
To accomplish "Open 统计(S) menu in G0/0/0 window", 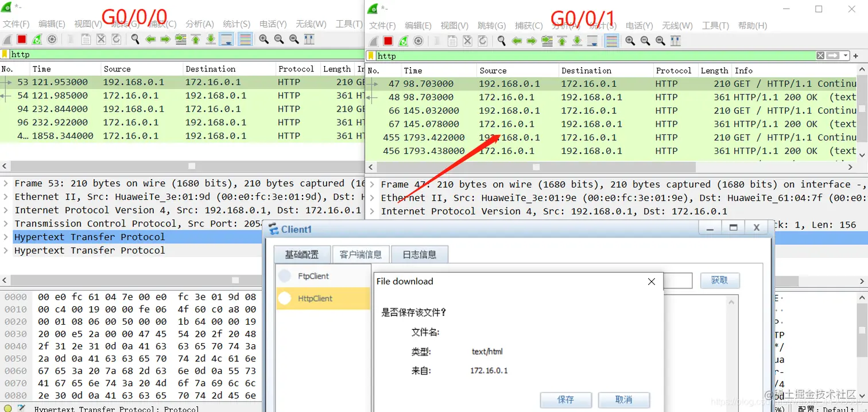I will 237,24.
